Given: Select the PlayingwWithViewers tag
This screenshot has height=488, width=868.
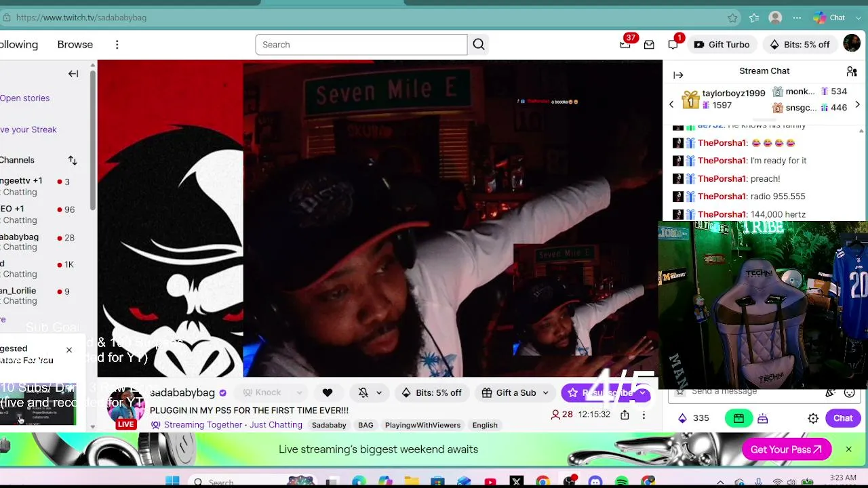Looking at the screenshot, I should pos(422,425).
